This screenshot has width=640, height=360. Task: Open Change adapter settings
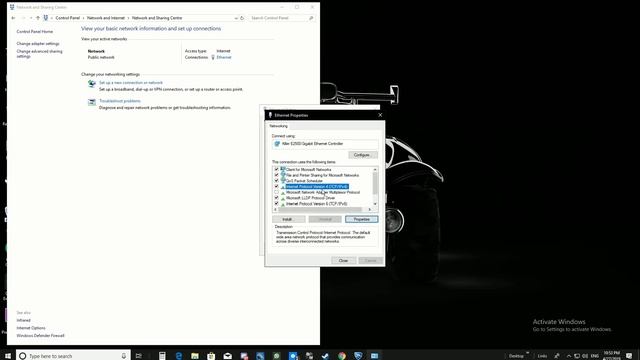[x=38, y=44]
